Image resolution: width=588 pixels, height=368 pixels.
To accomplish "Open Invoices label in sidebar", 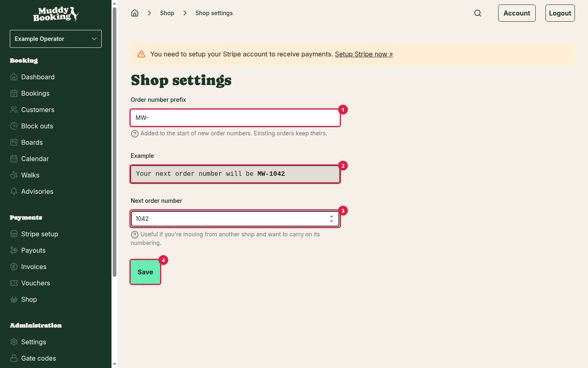I will [34, 267].
